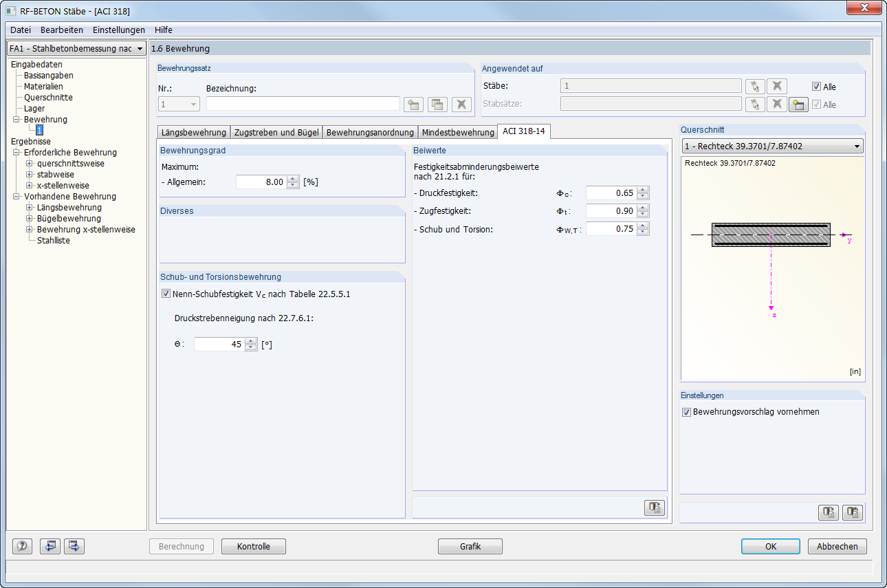
Task: Select the ACI 318-14 tab
Action: coord(524,131)
